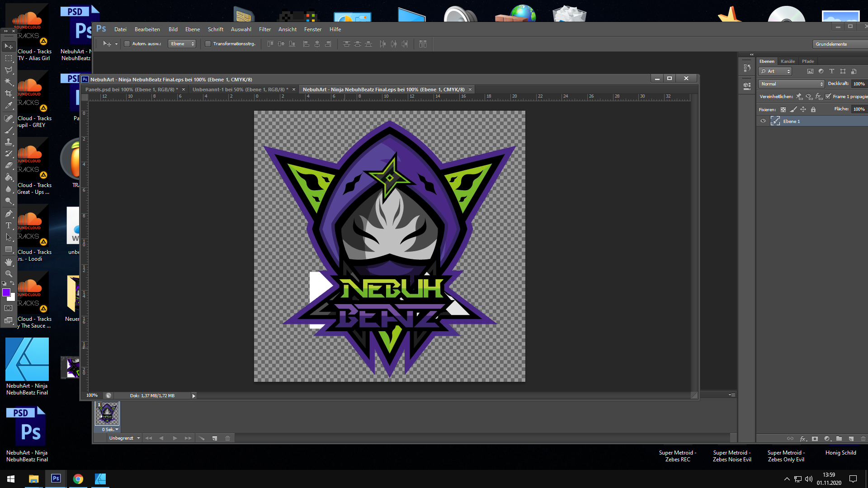The height and width of the screenshot is (488, 868).
Task: Toggle lock position
Action: coord(803,109)
